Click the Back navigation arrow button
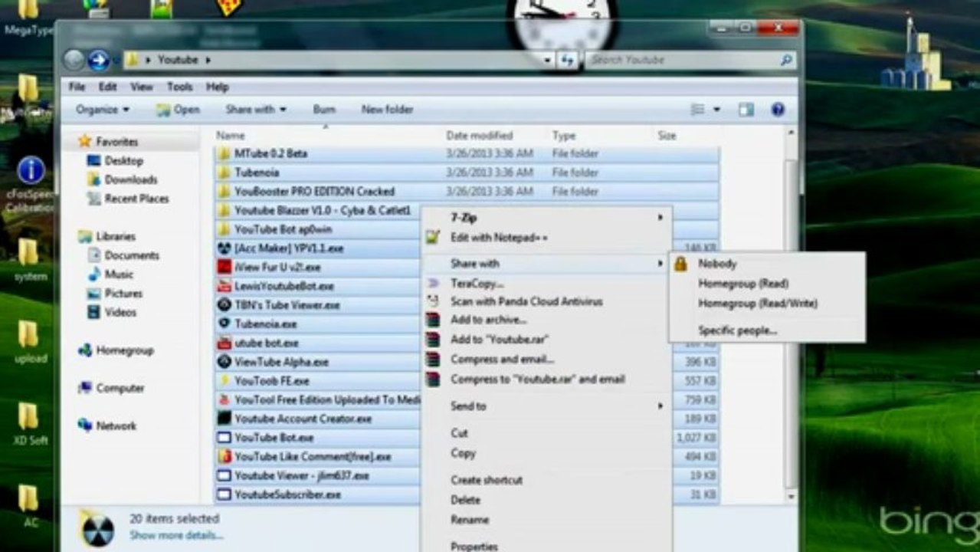 (74, 59)
